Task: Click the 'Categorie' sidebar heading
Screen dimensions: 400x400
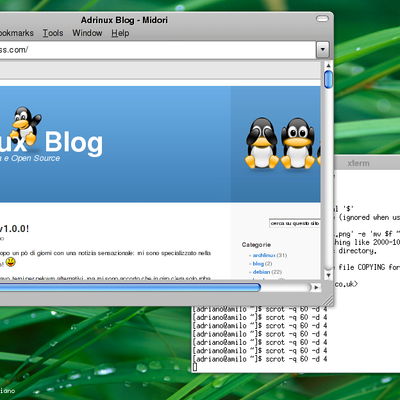Action: [256, 245]
